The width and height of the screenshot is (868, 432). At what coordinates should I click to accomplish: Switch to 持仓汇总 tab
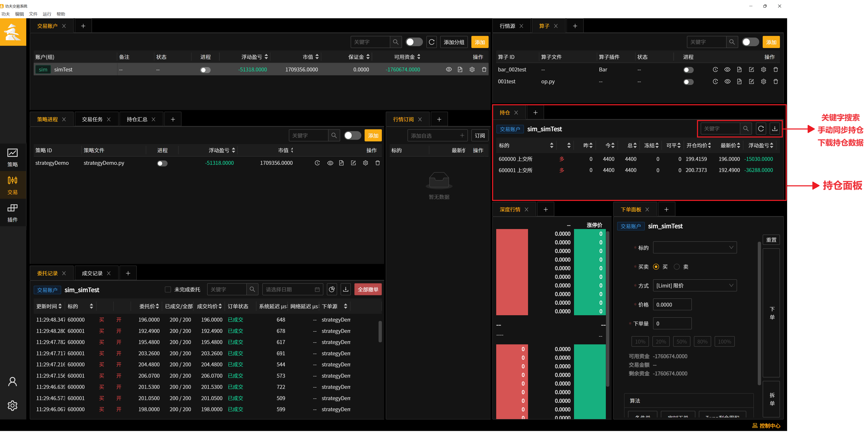point(137,119)
